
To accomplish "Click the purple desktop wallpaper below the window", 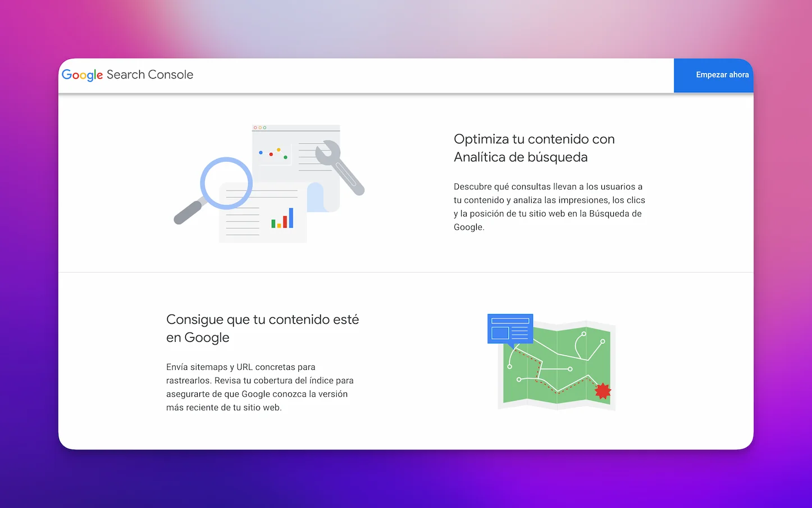I will click(x=405, y=480).
